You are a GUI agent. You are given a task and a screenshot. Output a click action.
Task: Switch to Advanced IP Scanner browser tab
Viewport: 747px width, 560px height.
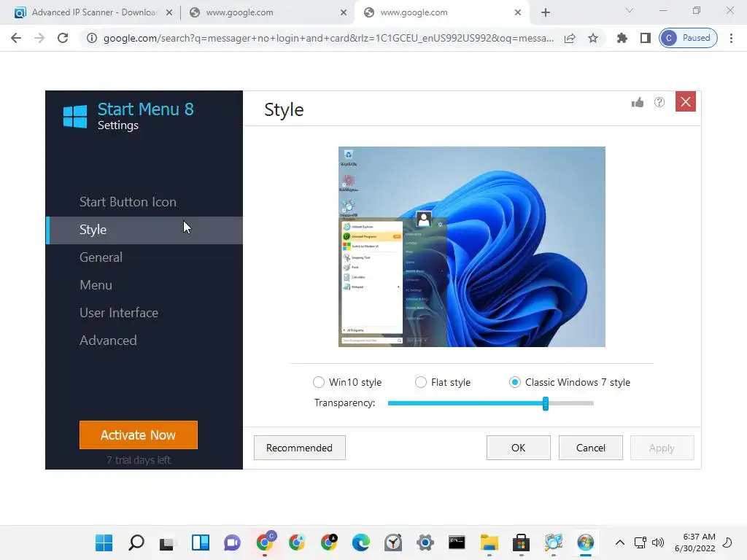point(94,12)
